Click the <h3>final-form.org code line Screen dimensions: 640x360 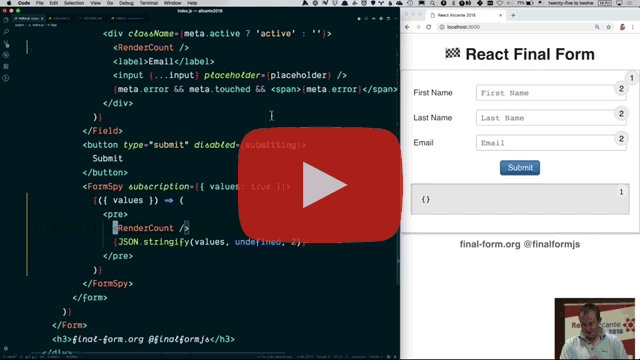(x=143, y=339)
